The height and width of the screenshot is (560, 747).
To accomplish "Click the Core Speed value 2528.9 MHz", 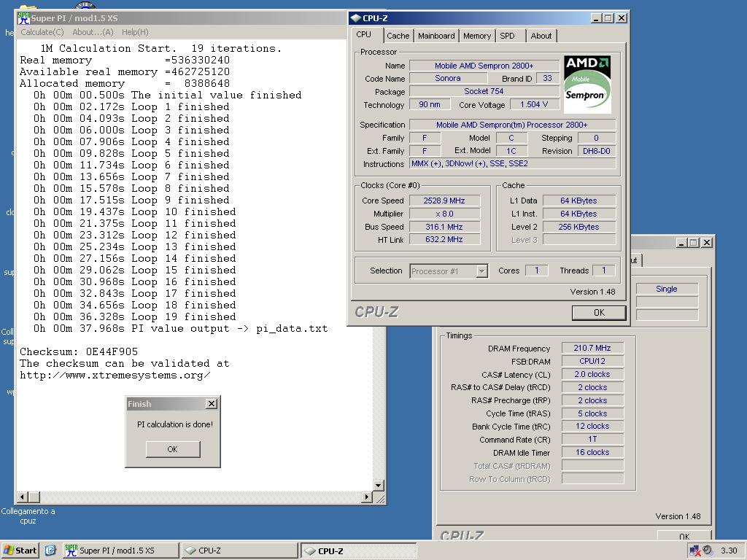I will click(x=444, y=201).
